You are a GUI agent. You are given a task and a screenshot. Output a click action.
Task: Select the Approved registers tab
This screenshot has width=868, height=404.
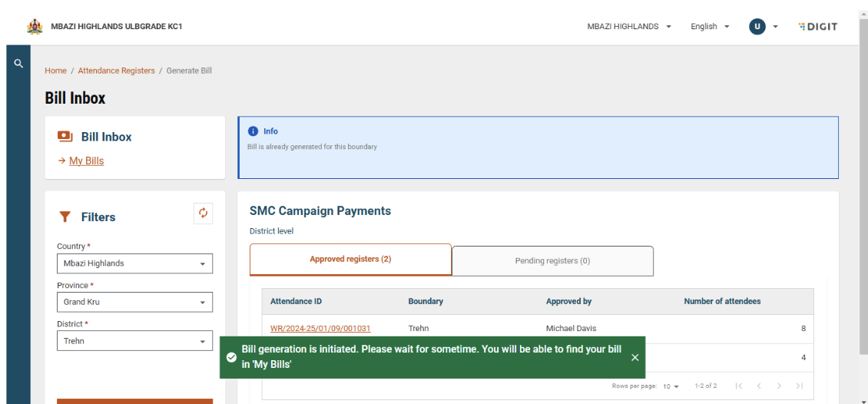tap(350, 260)
